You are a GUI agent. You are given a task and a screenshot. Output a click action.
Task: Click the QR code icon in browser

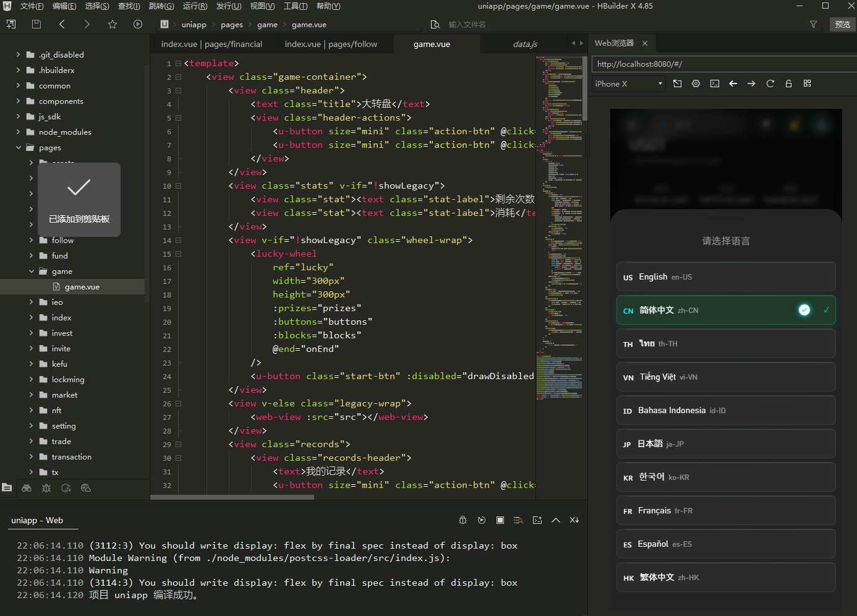[807, 83]
